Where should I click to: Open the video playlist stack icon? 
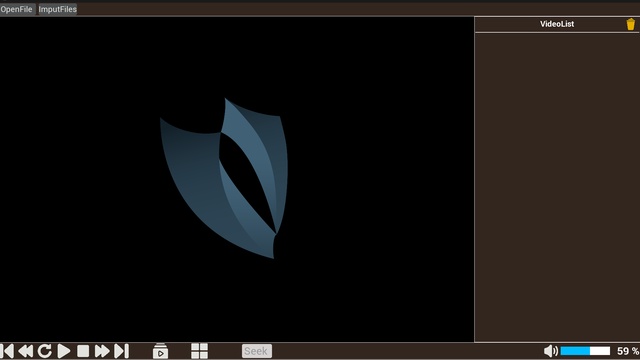(x=160, y=351)
